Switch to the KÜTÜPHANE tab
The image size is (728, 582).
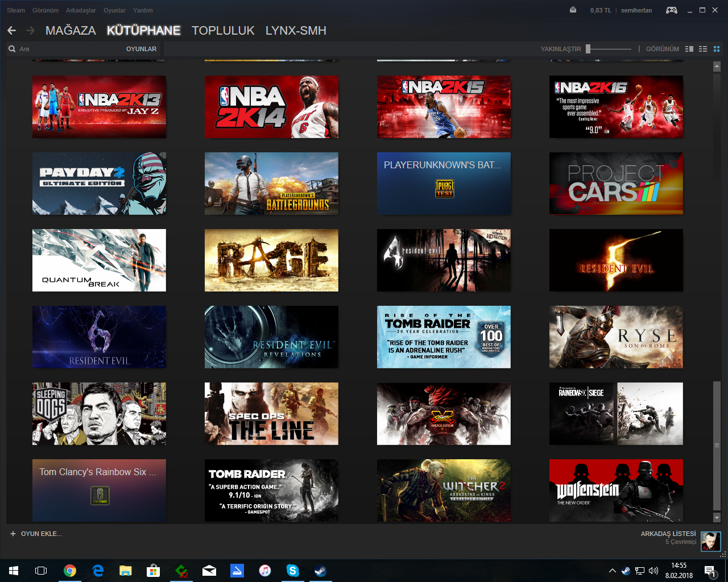[x=144, y=31]
